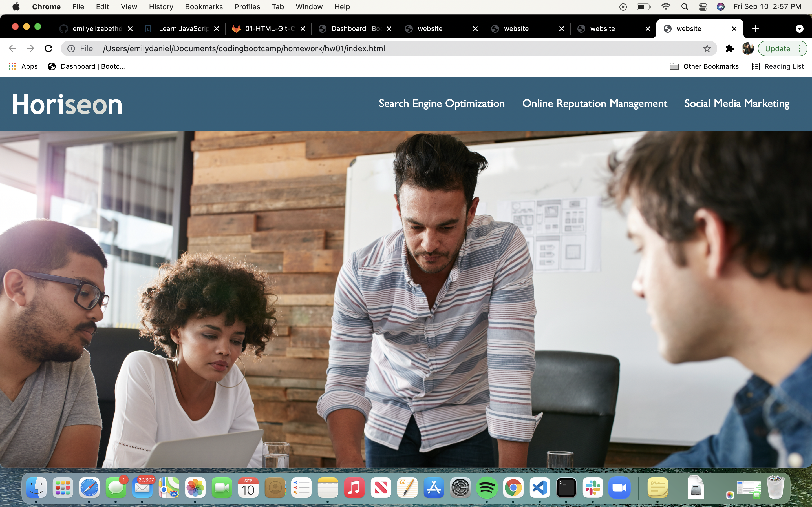Open Spotify in the dock
Viewport: 812px width, 507px height.
pos(486,487)
